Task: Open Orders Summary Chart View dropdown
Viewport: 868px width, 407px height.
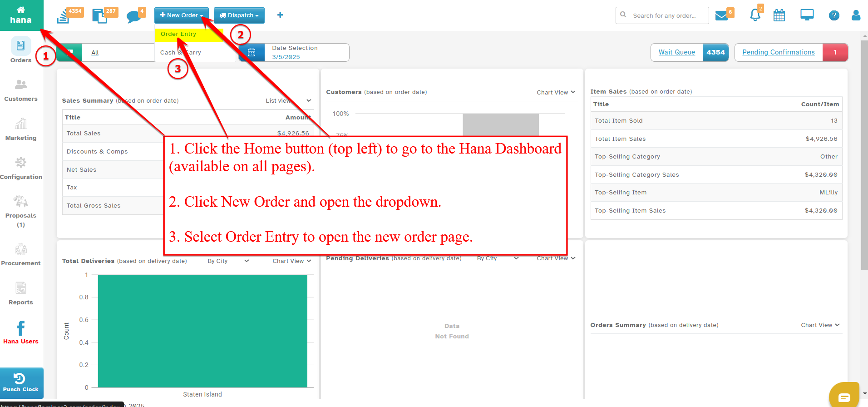Action: tap(820, 325)
